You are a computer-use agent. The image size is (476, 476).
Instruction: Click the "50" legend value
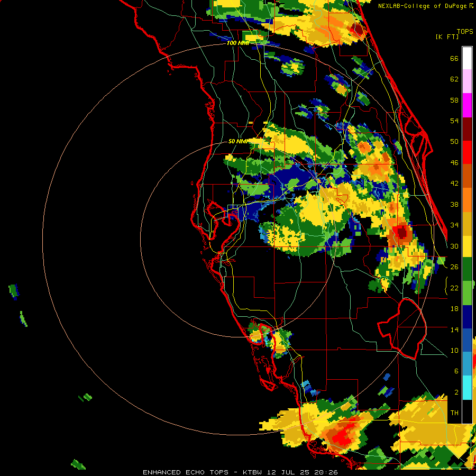pyautogui.click(x=454, y=142)
